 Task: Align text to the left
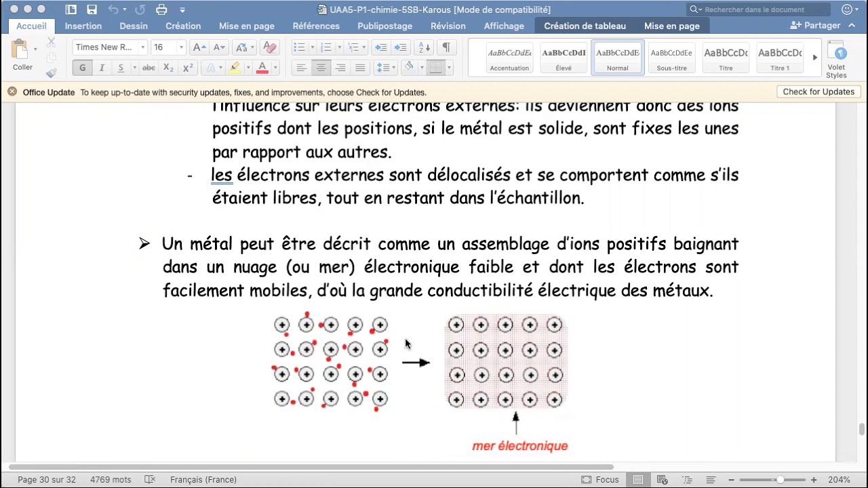point(301,68)
